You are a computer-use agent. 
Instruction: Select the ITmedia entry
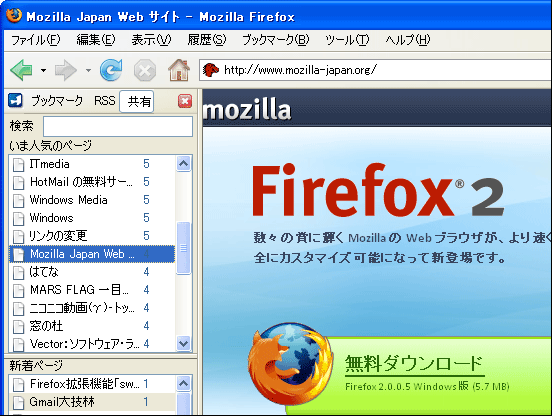coord(92,164)
